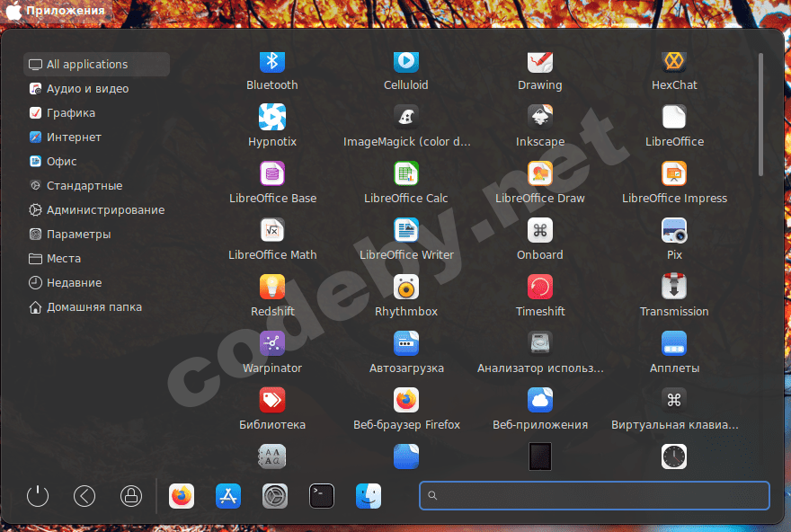The image size is (791, 532).
Task: Click inside the application search field
Action: pyautogui.click(x=594, y=495)
